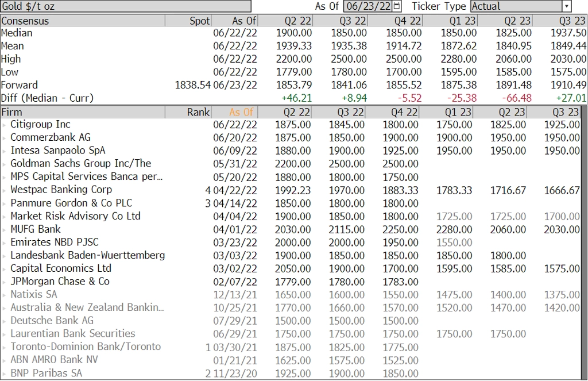Open the Ticker Type dropdown arrow
Viewport: 588px width, 381px height.
click(x=566, y=6)
